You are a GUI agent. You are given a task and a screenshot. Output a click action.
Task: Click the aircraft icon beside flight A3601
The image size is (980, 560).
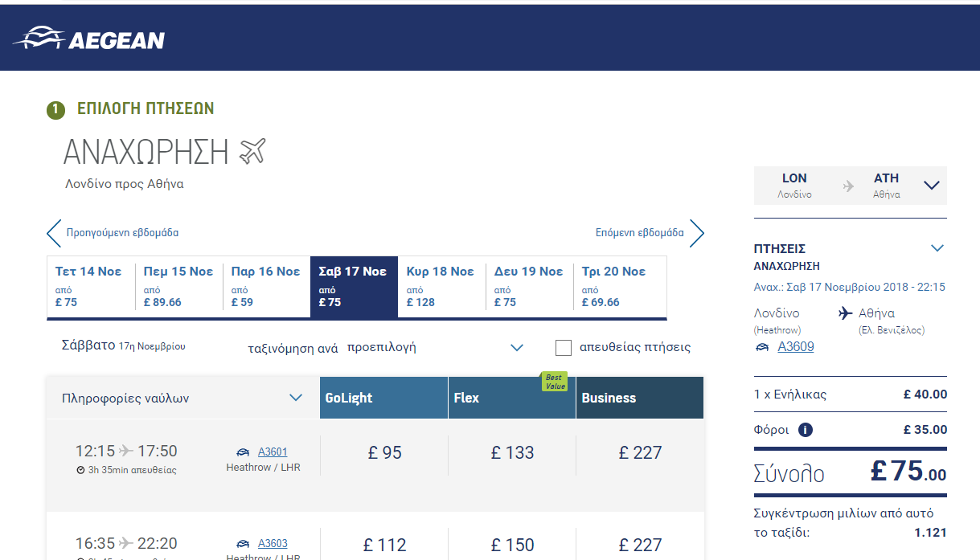coord(243,452)
